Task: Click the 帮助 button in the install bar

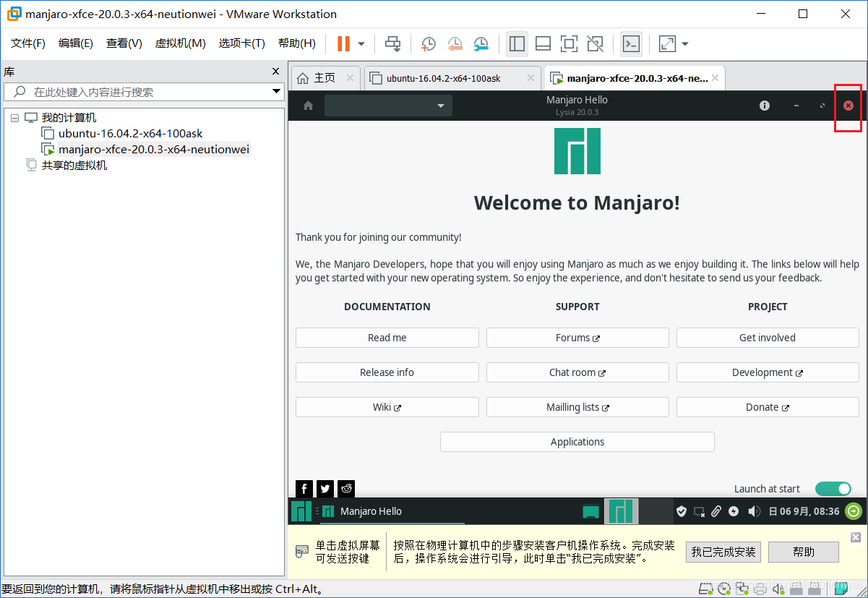Action: (x=804, y=552)
